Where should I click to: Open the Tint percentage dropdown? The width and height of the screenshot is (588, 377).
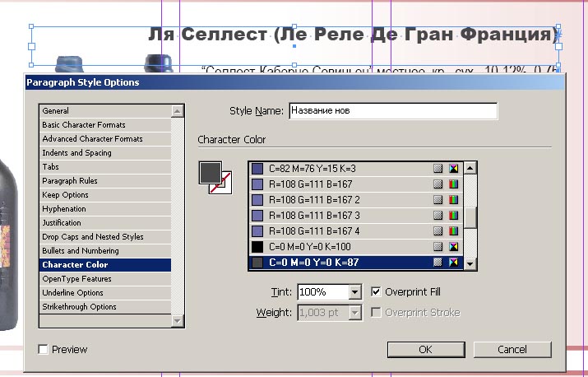354,292
